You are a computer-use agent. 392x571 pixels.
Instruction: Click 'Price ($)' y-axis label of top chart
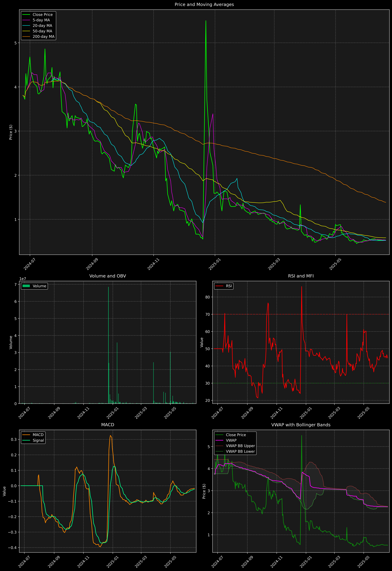pos(11,132)
